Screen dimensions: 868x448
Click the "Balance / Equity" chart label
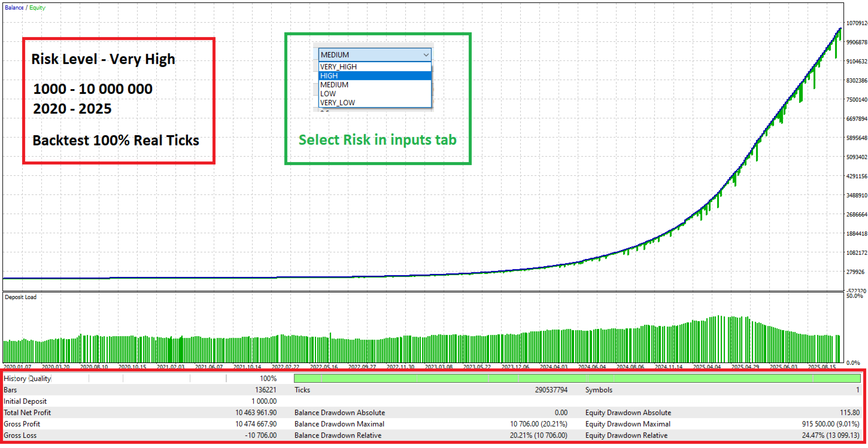(x=25, y=8)
